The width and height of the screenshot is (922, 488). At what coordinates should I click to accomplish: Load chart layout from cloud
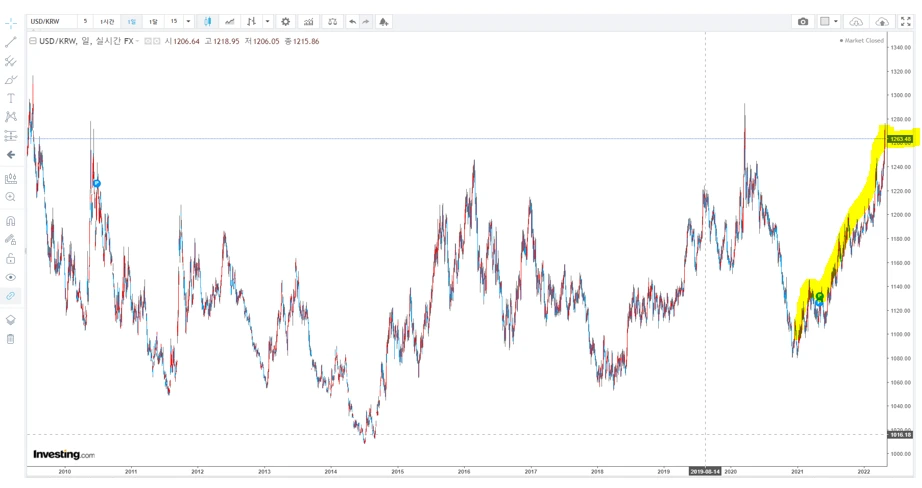(856, 22)
